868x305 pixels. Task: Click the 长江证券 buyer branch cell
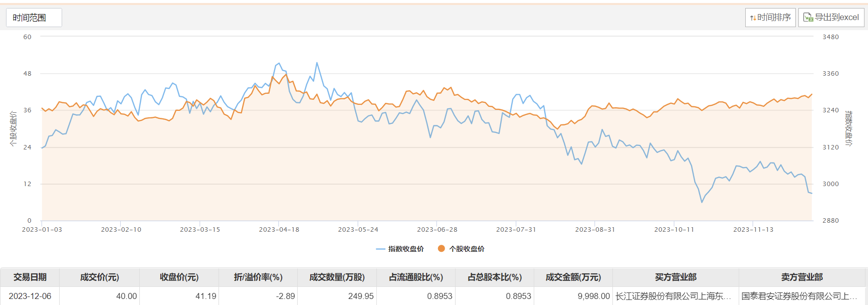(x=676, y=296)
